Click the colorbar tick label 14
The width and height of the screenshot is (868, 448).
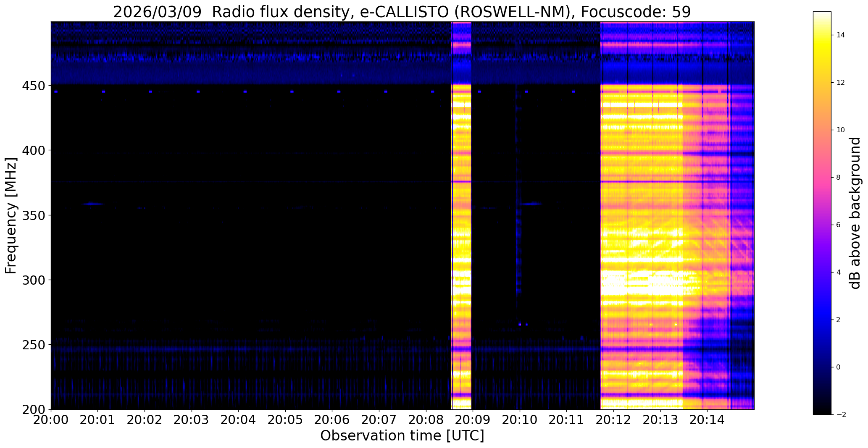[x=841, y=35]
